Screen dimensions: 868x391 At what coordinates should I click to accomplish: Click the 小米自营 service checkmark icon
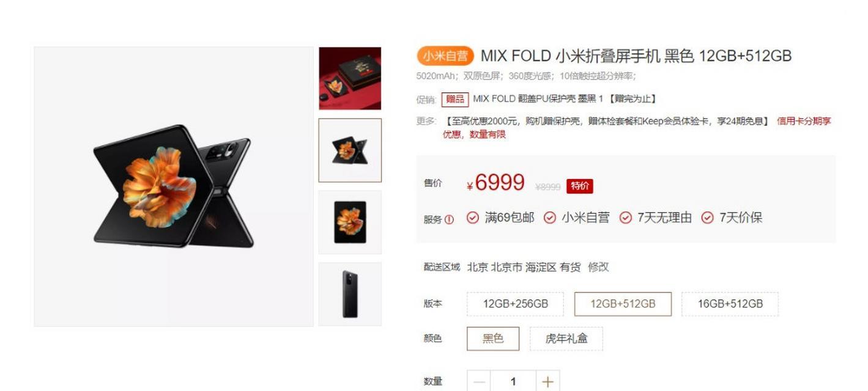pos(550,217)
